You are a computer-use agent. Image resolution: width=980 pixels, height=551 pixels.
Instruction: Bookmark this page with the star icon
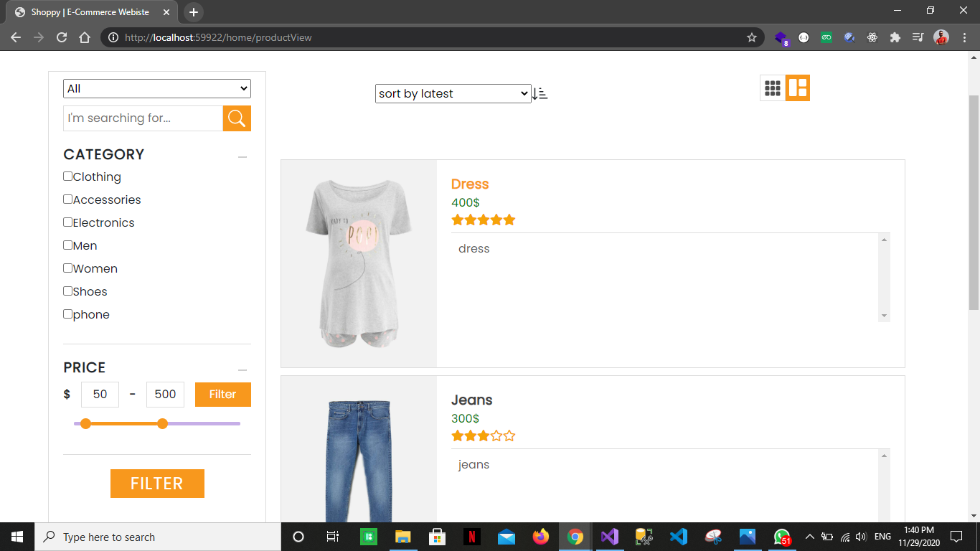[752, 37]
